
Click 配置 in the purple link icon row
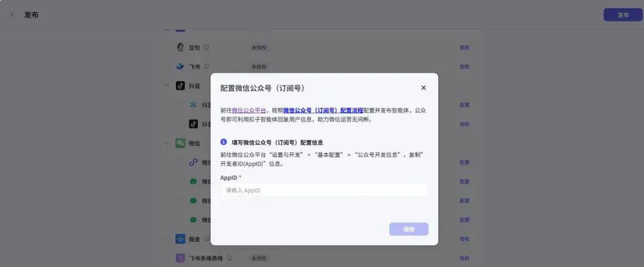(465, 162)
